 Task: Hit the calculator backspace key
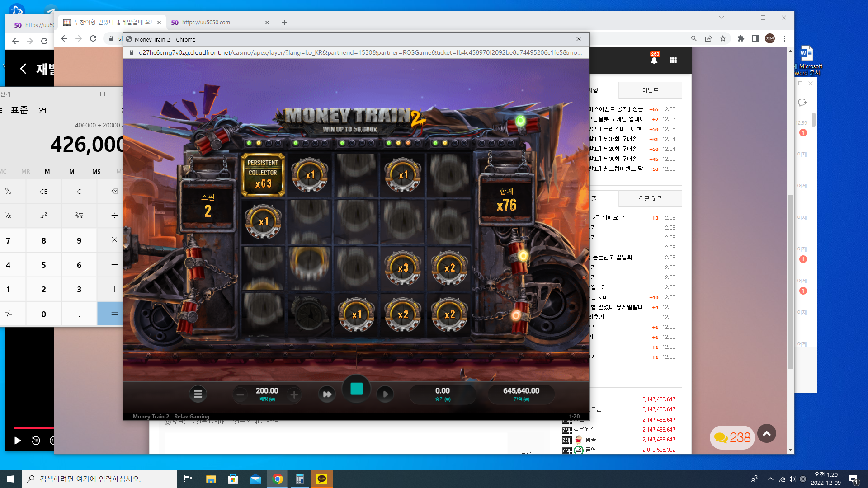tap(114, 192)
